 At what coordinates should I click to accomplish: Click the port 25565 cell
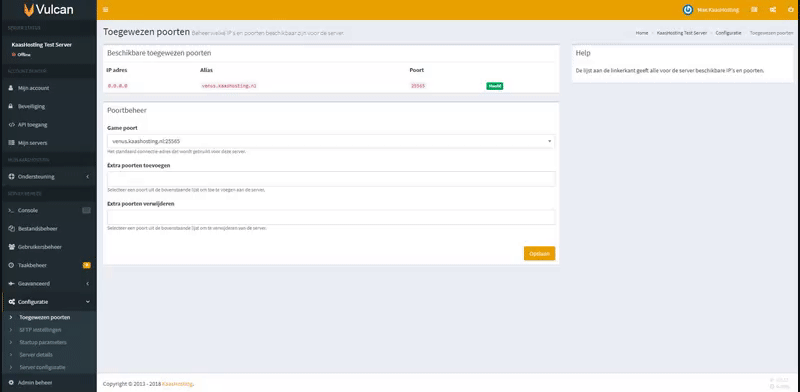tap(418, 86)
